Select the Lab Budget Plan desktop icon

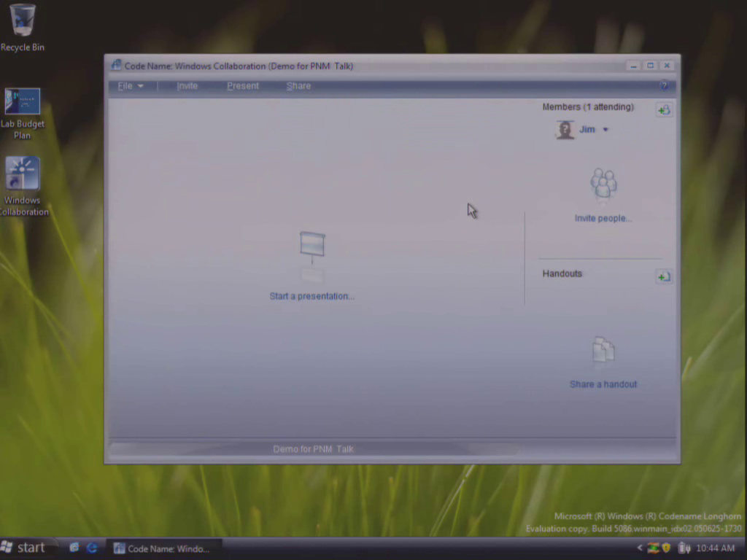23,114
